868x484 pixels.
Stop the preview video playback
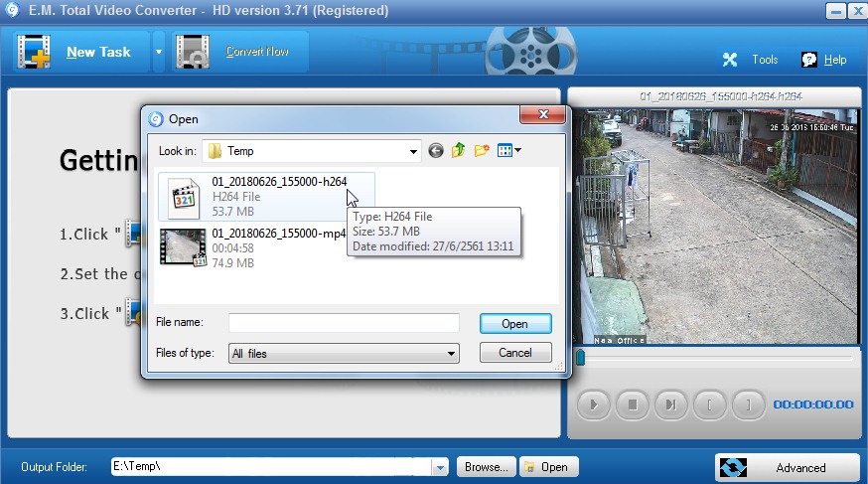(633, 404)
